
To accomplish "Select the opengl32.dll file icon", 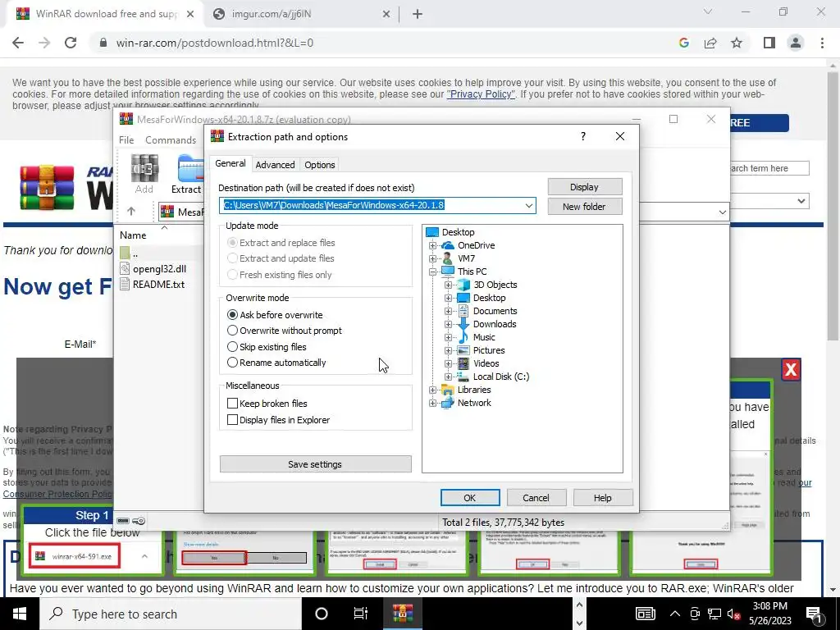I will 125,268.
